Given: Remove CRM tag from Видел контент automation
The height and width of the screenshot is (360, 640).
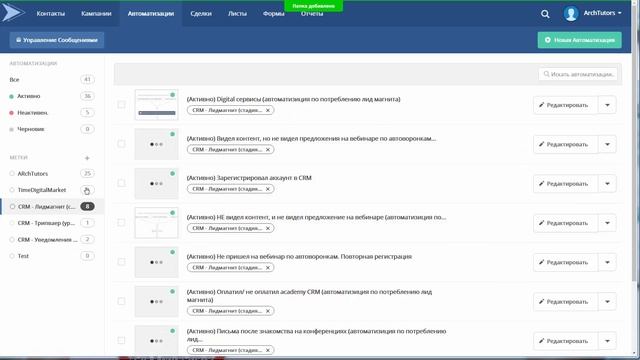Looking at the screenshot, I should tap(268, 150).
